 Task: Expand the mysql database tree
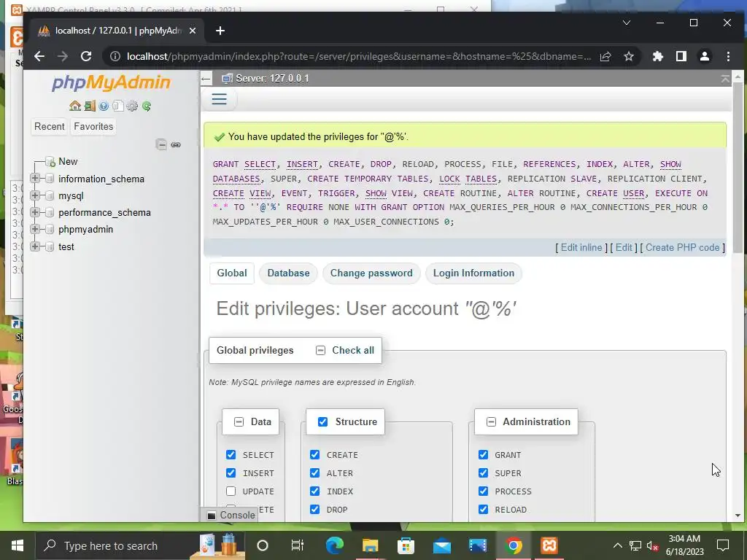35,195
